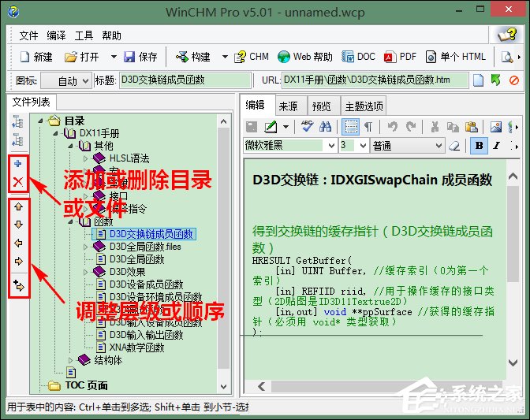Click the new page icon beside URL

pos(478,80)
